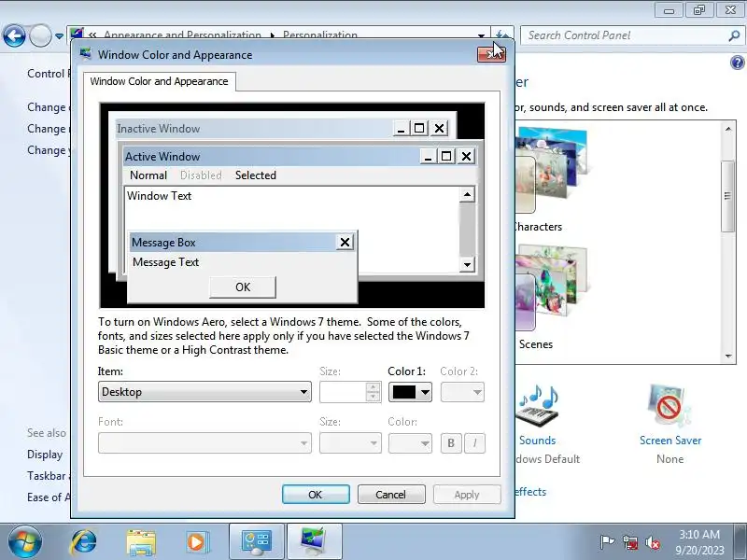Select the Scenes theme thumbnail
Image resolution: width=747 pixels, height=560 pixels.
[x=553, y=287]
